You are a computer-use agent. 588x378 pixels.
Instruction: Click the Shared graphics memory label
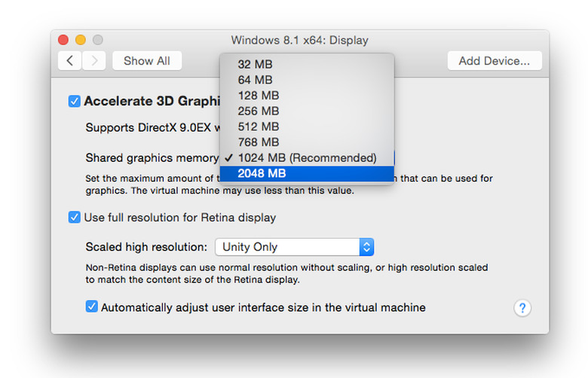pos(152,158)
